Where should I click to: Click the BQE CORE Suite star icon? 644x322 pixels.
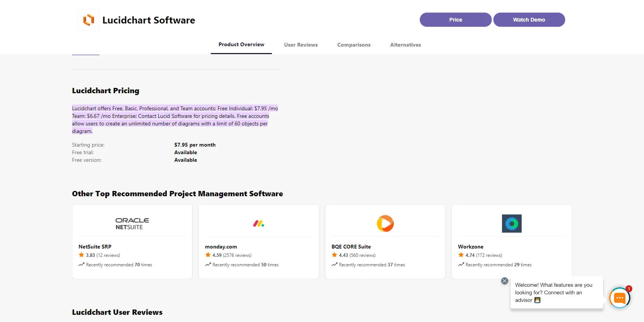(335, 255)
